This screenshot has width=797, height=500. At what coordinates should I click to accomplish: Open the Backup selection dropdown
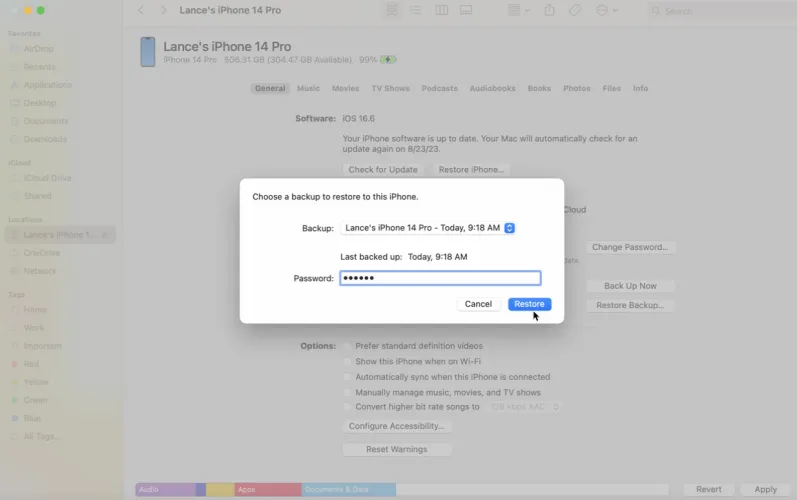click(x=428, y=228)
